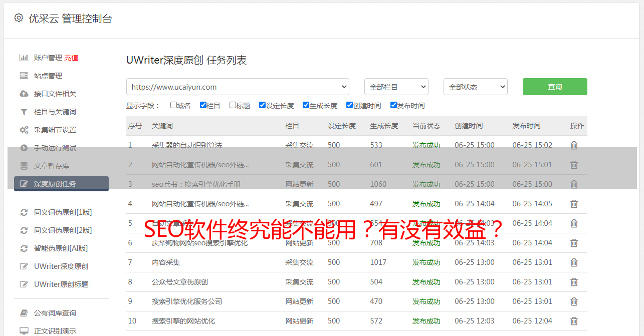Uncheck the 生成长度 field checkbox

[x=306, y=105]
